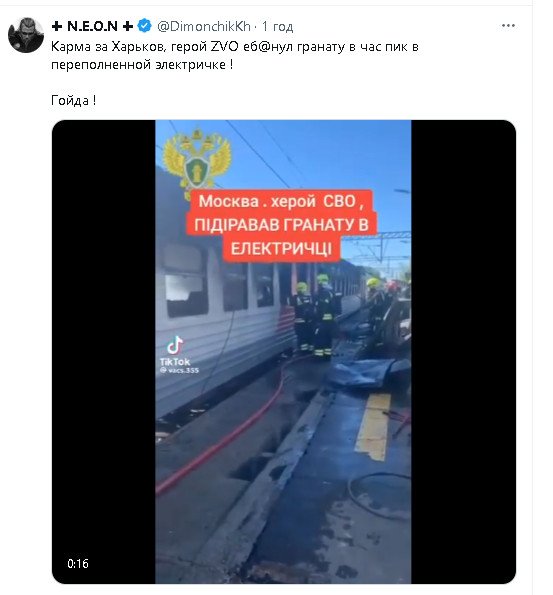
Task: Click the left black letterbox area of video
Action: coord(104,351)
